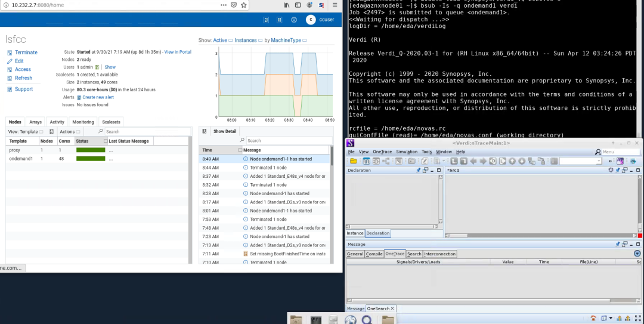Click the back arrow in Verdi toolbar
644x324 pixels.
pyautogui.click(x=473, y=161)
